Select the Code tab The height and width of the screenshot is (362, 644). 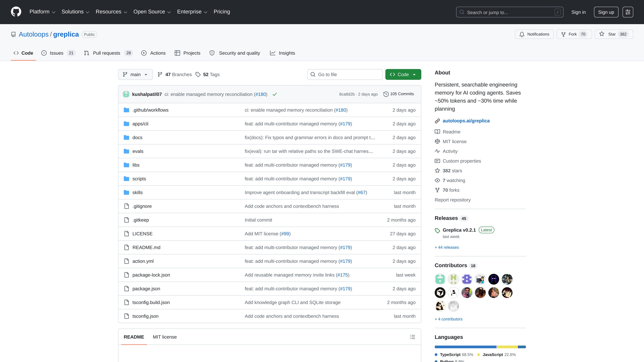tap(23, 53)
